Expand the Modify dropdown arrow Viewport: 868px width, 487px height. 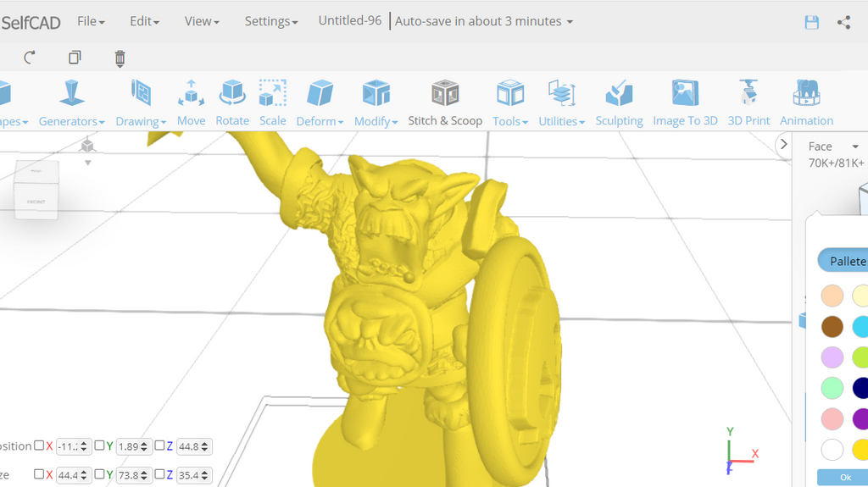click(395, 122)
